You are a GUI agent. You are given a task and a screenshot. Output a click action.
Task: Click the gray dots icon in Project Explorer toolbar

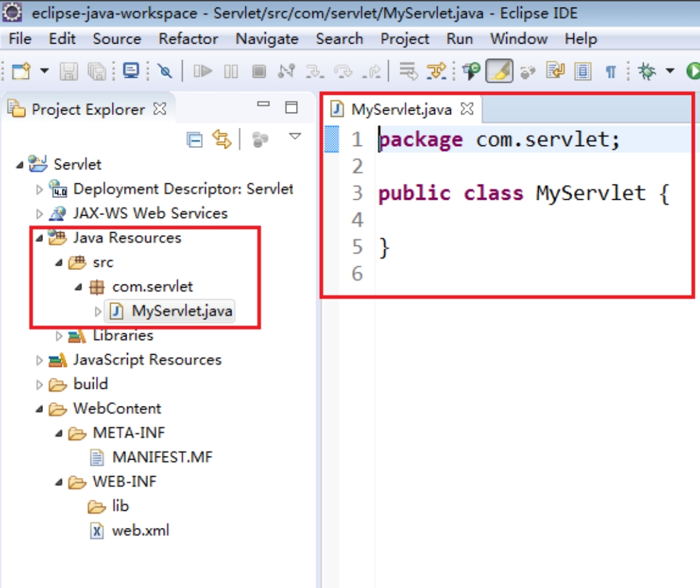point(261,140)
